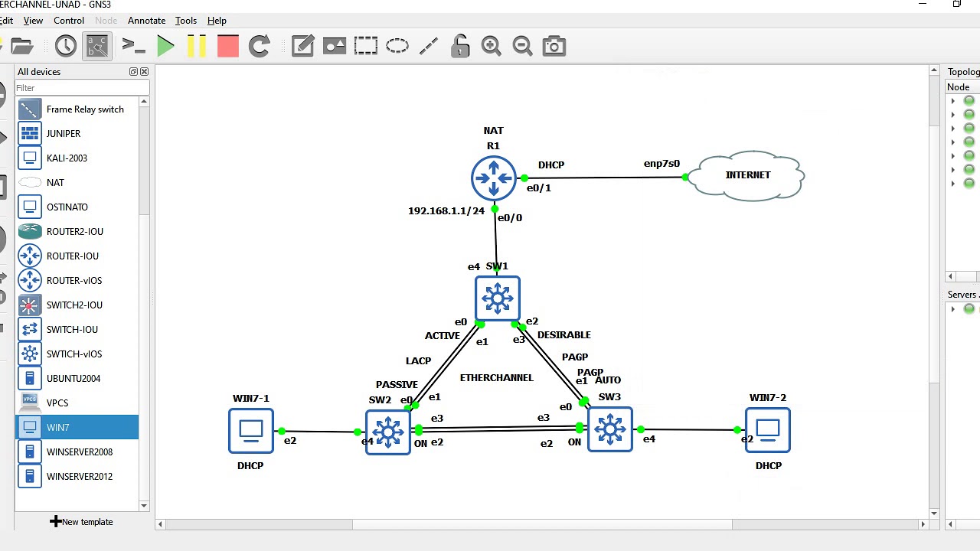
Task: Reload all nodes icon
Action: point(260,47)
